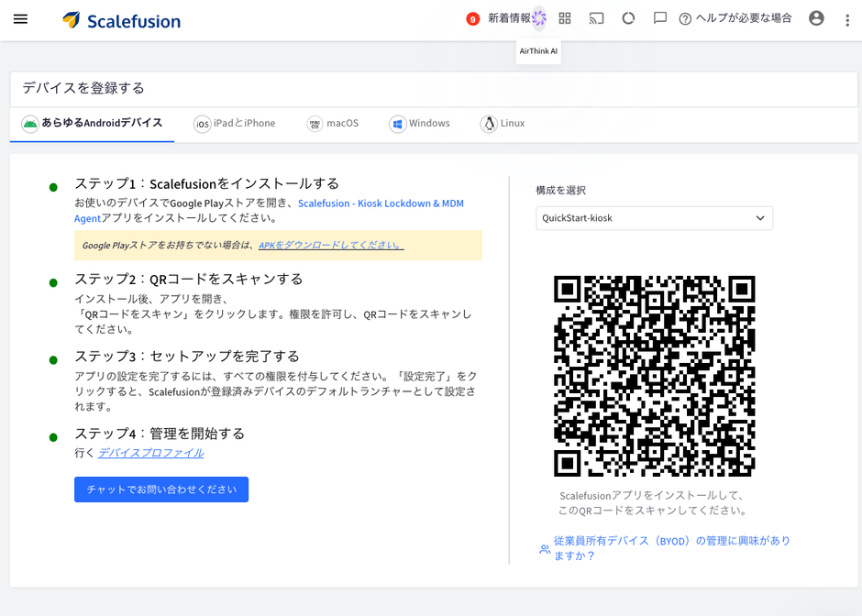Click the iOS icon

203,124
